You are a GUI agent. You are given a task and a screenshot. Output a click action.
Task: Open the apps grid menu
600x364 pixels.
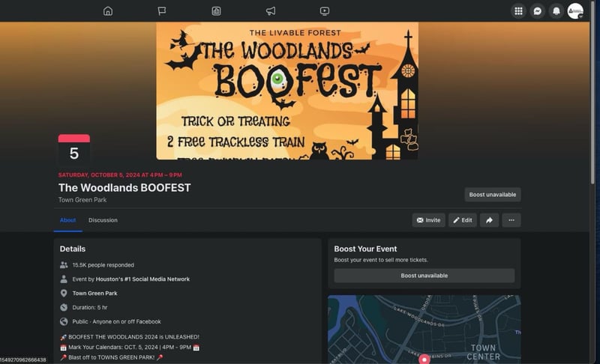click(518, 11)
